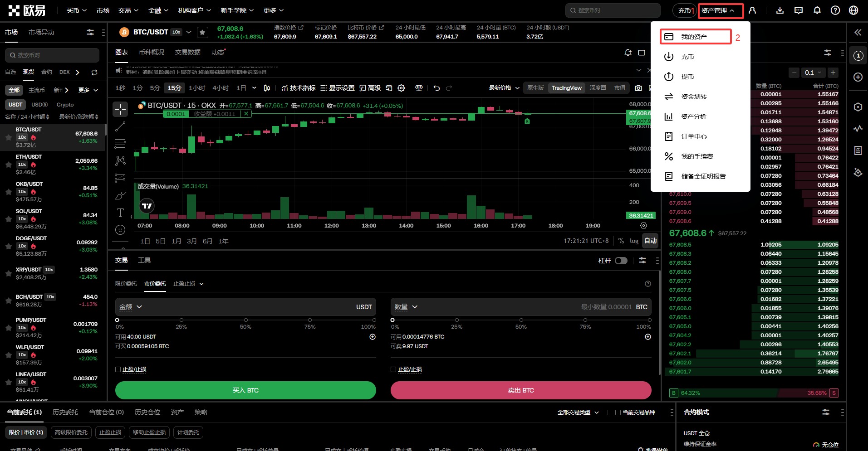
Task: Select the brush drawing tool
Action: point(120,195)
